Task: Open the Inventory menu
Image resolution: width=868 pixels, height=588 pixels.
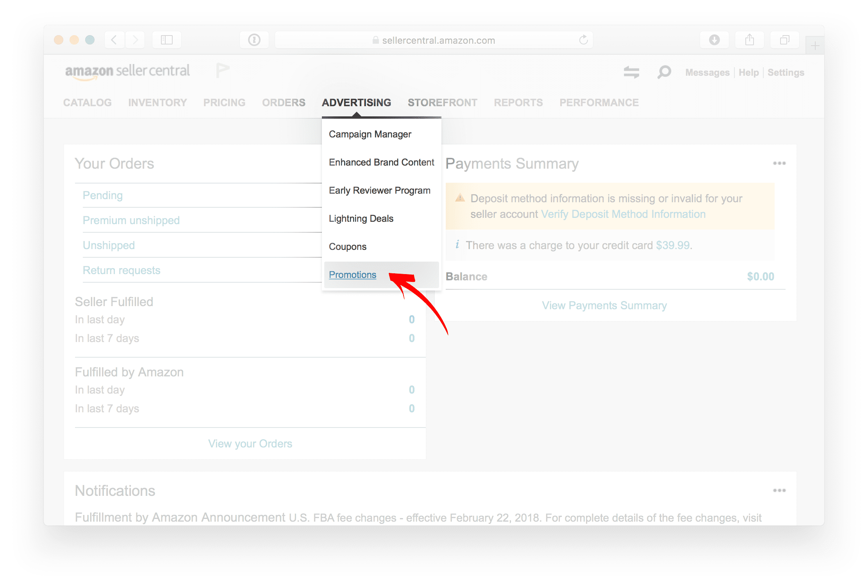Action: [157, 103]
